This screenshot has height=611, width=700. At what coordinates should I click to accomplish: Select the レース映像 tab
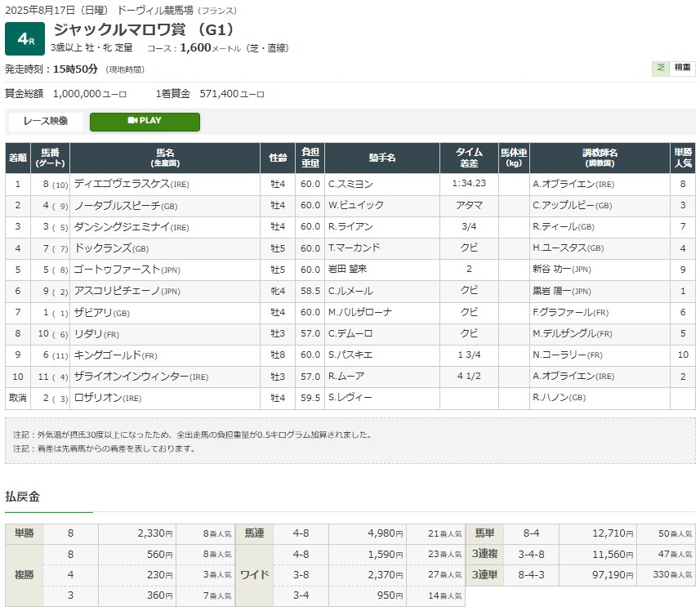pos(46,121)
